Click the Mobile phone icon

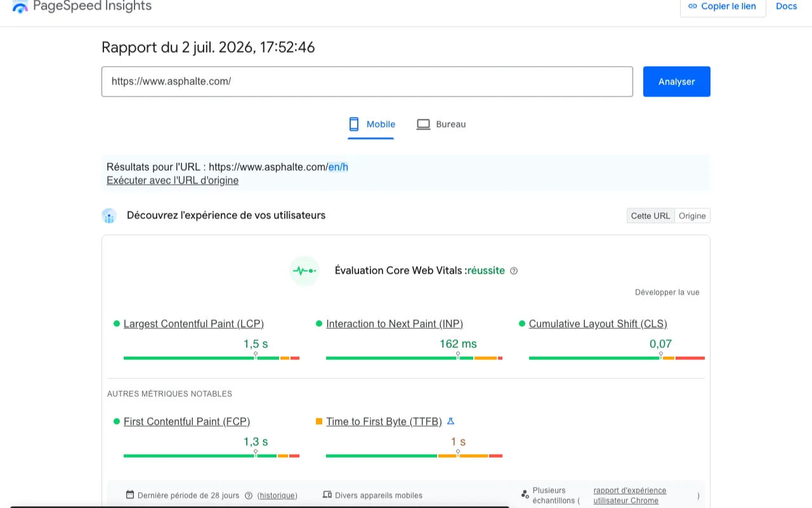[x=354, y=124]
